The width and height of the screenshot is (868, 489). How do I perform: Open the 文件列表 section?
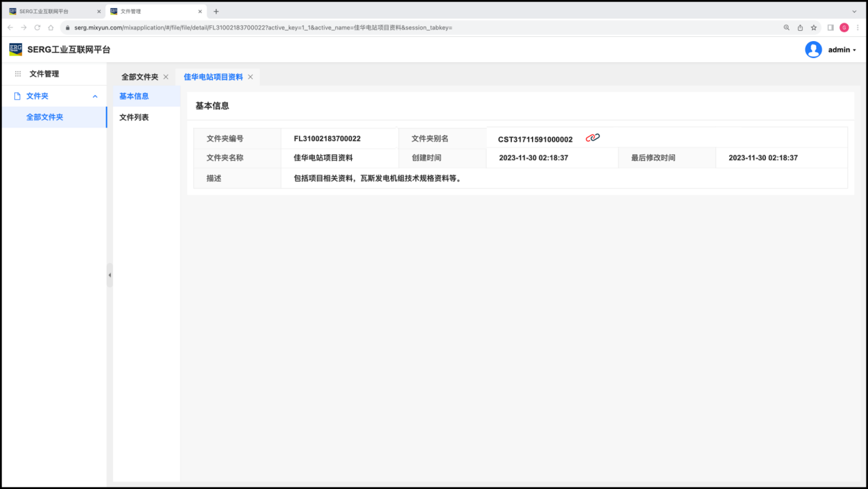pyautogui.click(x=134, y=117)
